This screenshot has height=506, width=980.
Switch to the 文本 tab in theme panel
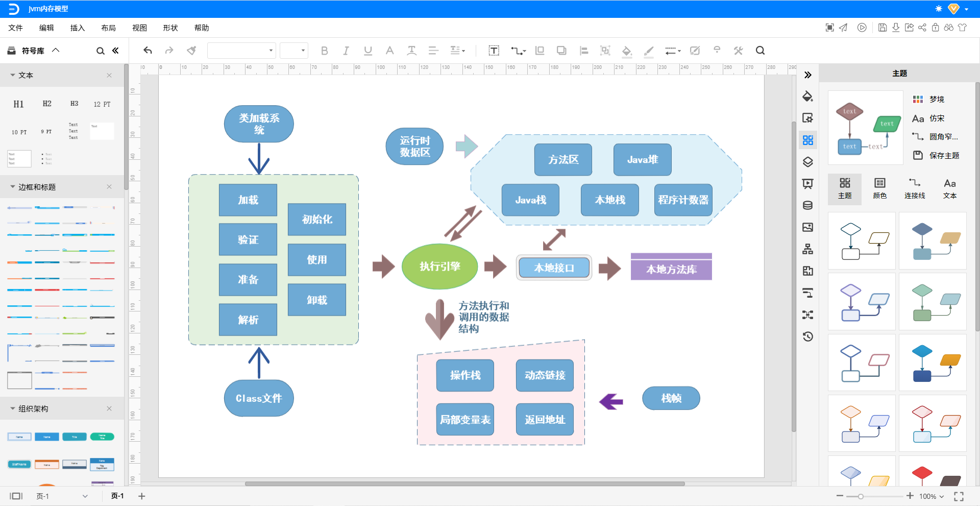(950, 188)
